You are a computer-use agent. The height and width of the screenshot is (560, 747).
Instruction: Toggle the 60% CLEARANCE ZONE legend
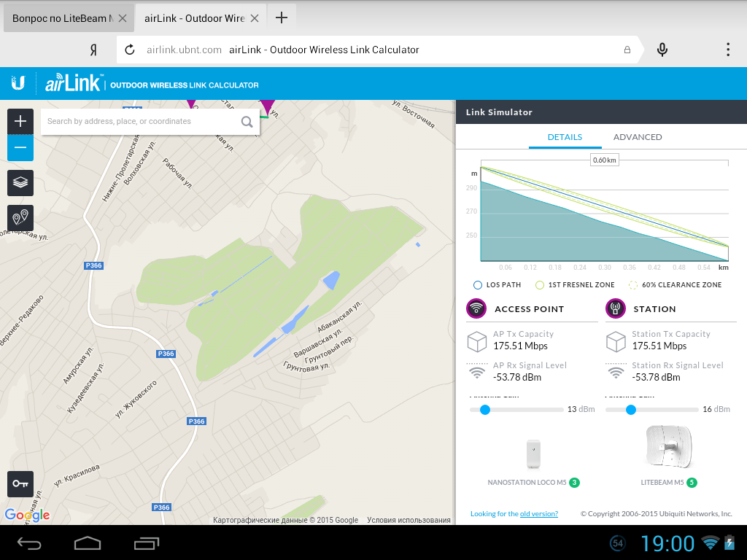click(675, 285)
